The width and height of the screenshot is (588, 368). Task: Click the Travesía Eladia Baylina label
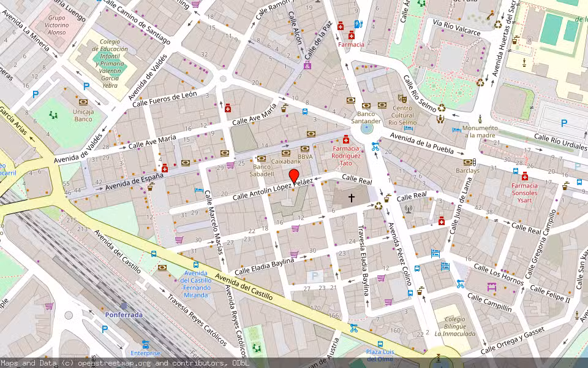[x=364, y=260]
